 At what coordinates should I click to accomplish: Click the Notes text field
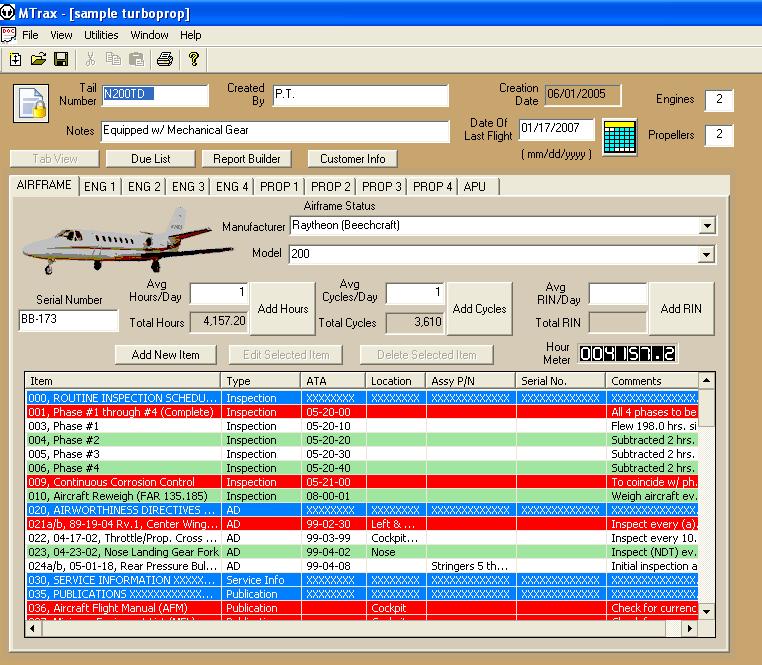pos(275,131)
